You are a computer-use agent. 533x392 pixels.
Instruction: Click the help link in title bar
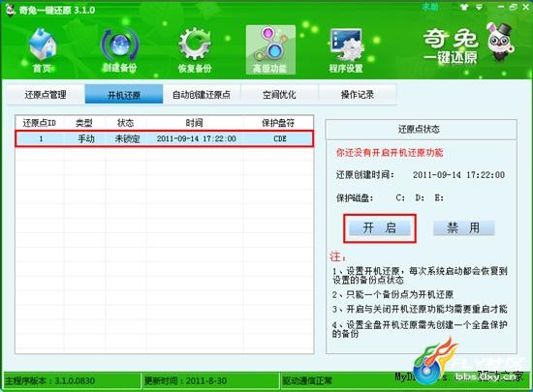click(430, 7)
